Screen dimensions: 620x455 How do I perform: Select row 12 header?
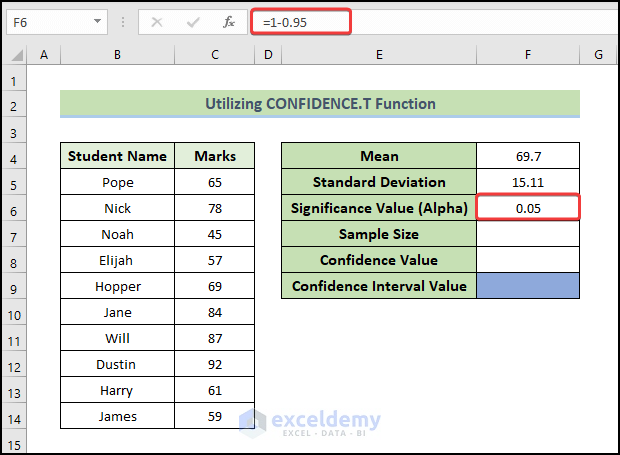point(15,364)
